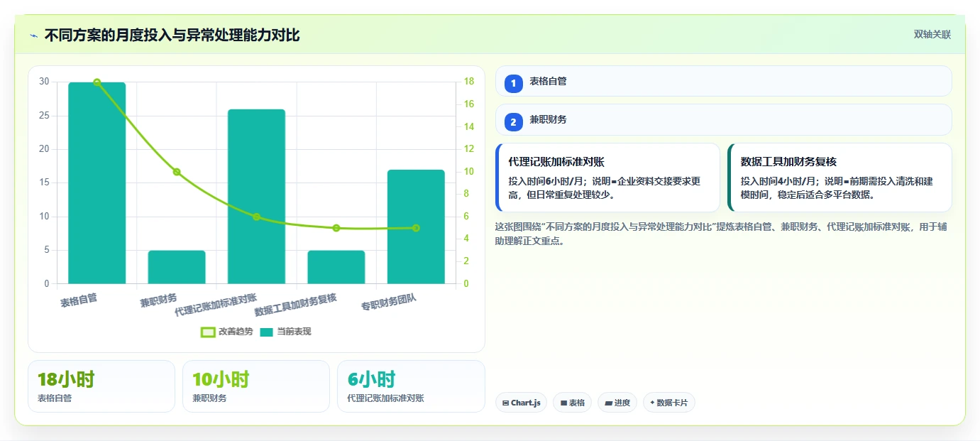Click the 表格自管 bar in chart
Image resolution: width=980 pixels, height=441 pixels.
click(97, 183)
